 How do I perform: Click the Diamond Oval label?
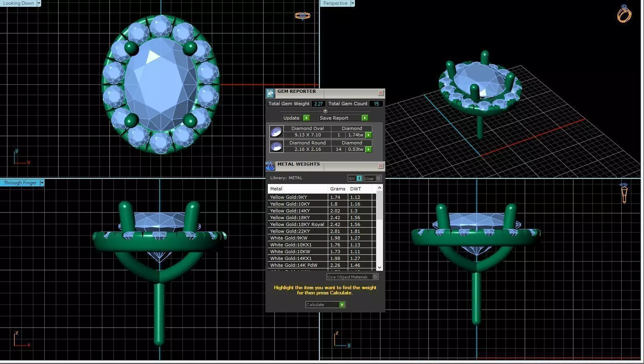[307, 128]
